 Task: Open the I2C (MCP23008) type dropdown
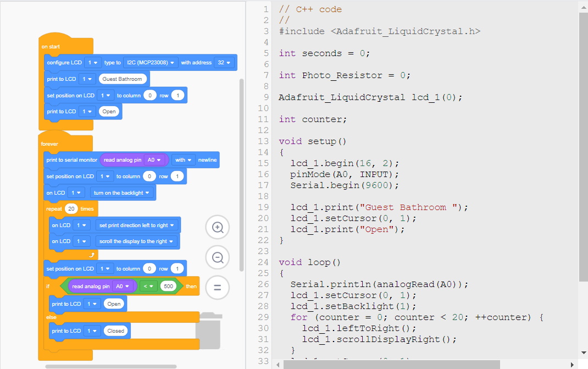click(151, 63)
